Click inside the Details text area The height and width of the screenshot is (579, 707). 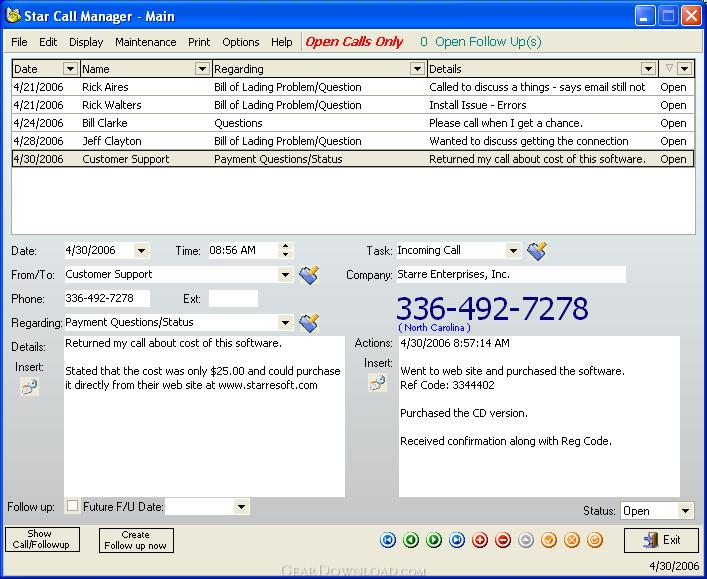click(x=204, y=416)
